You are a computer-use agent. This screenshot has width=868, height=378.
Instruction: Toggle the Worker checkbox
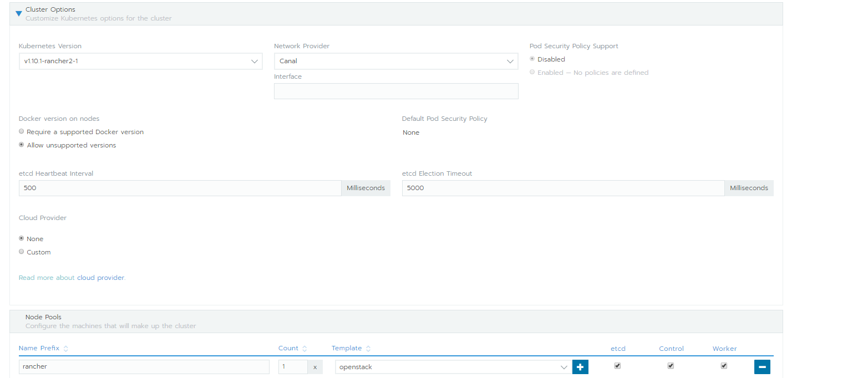(x=724, y=365)
